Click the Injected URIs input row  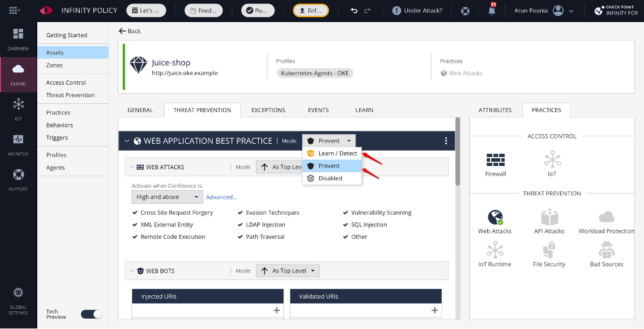coord(208,310)
